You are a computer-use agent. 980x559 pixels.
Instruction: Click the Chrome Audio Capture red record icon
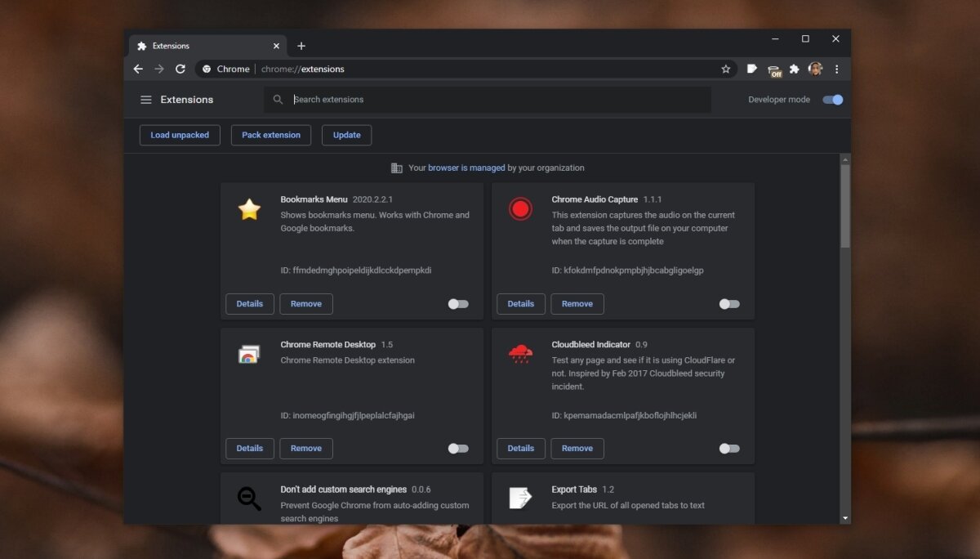click(x=519, y=209)
